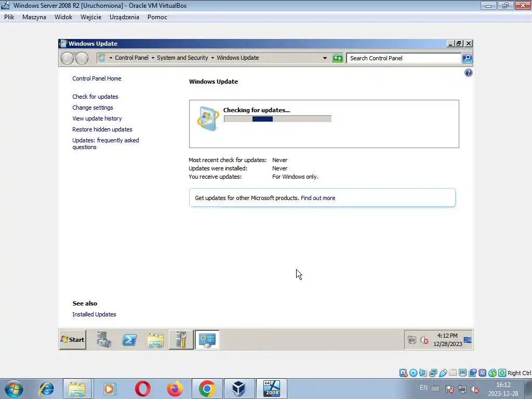Launch Windows PowerShell from guest taskbar

pyautogui.click(x=129, y=340)
